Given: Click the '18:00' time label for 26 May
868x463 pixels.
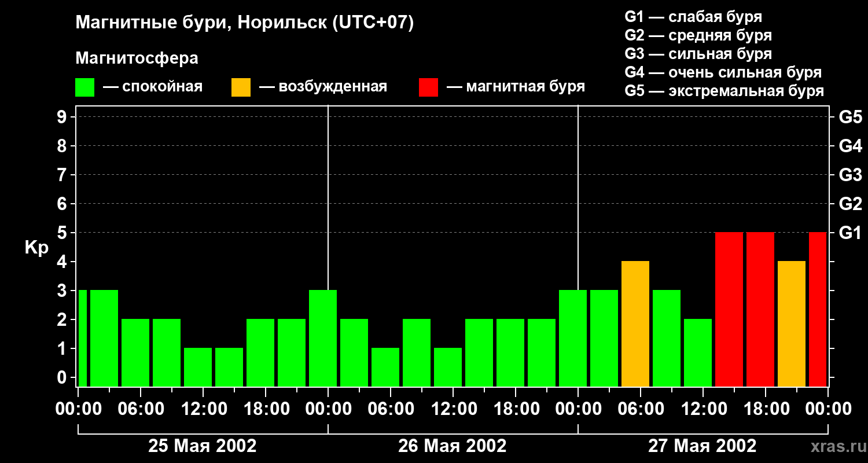Looking at the screenshot, I should tap(516, 409).
